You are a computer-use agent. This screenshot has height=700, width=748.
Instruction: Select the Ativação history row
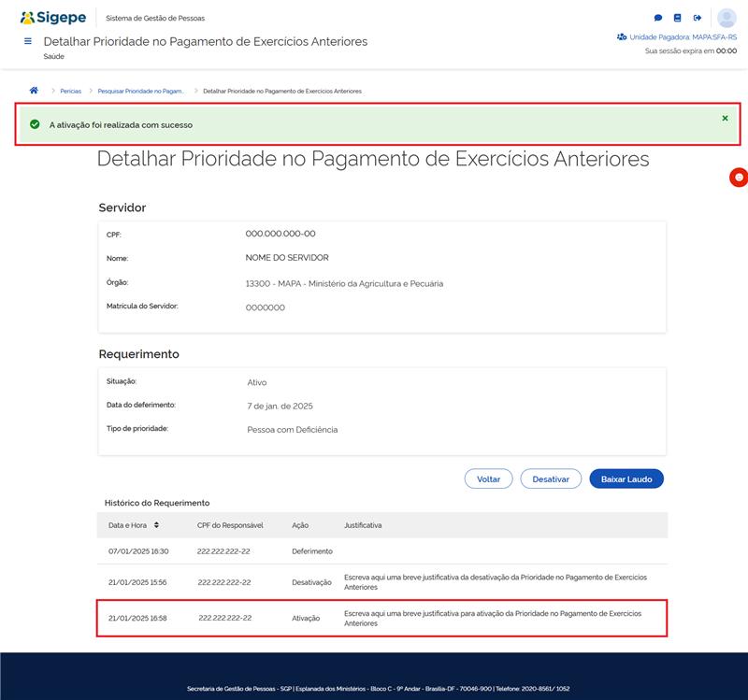pos(382,618)
